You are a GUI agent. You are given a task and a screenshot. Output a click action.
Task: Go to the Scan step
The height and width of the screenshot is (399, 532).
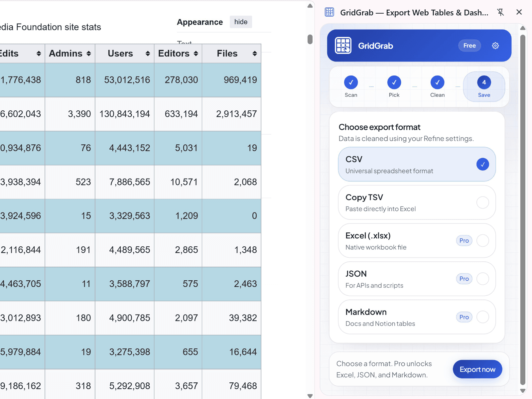pos(351,86)
